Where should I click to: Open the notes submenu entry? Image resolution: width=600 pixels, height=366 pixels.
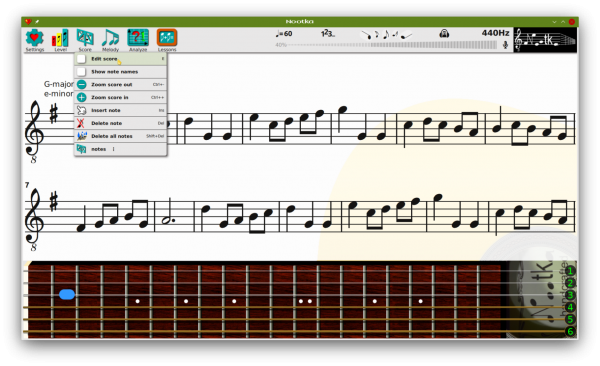(x=121, y=149)
